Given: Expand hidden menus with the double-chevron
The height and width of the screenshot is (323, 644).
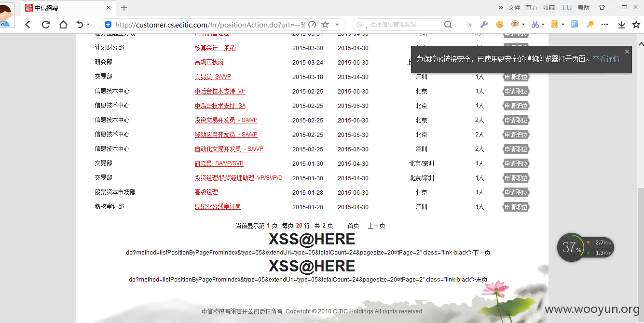Looking at the screenshot, I should point(500,8).
